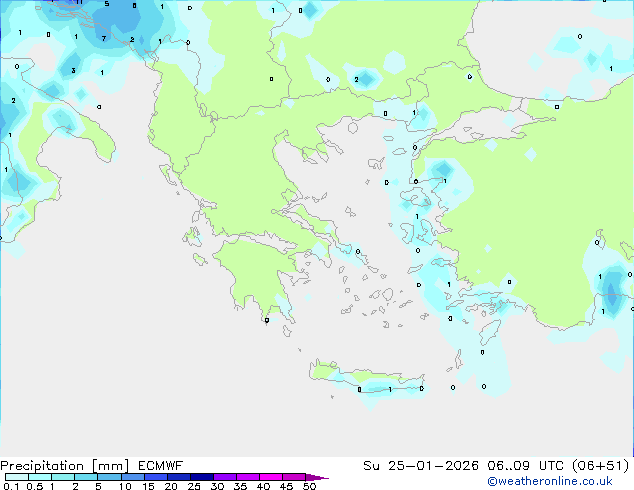634x490 pixels.
Task: Pick the 25–30 mm dark navy swatch
Action: click(x=202, y=477)
